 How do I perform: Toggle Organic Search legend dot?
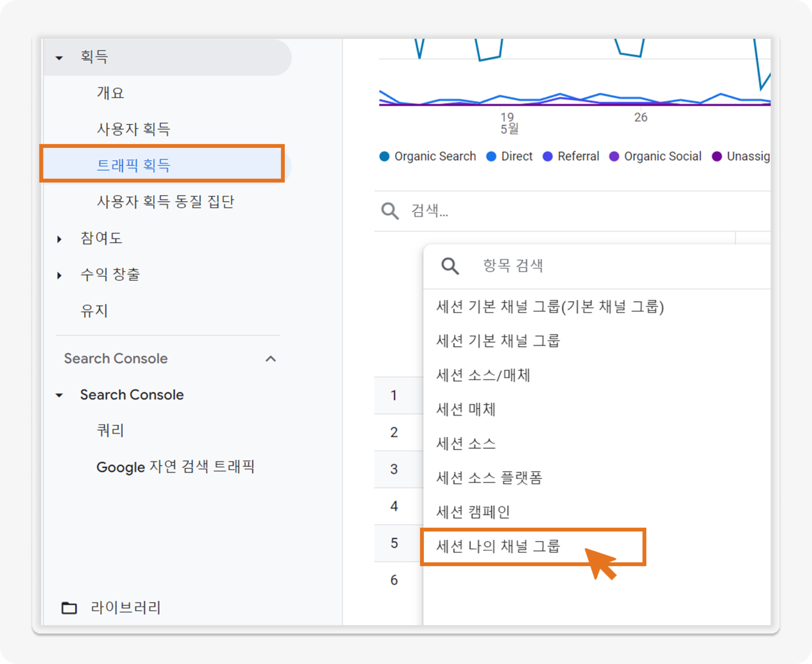pos(385,156)
